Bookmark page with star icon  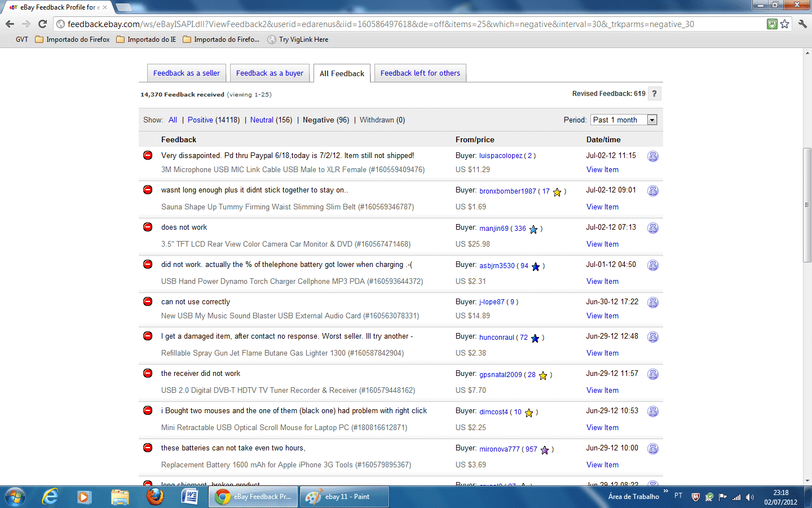point(784,24)
